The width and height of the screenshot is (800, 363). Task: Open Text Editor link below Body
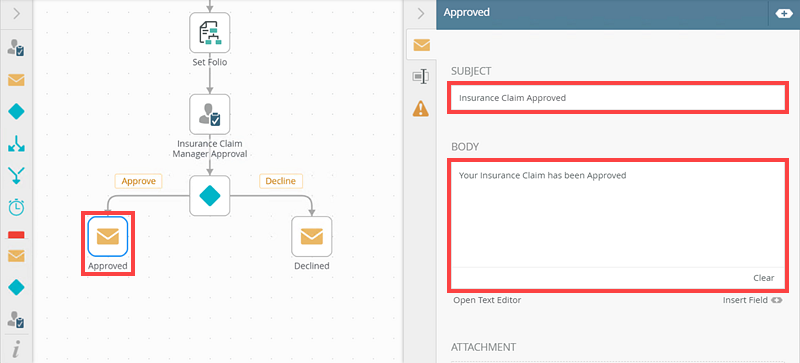487,300
